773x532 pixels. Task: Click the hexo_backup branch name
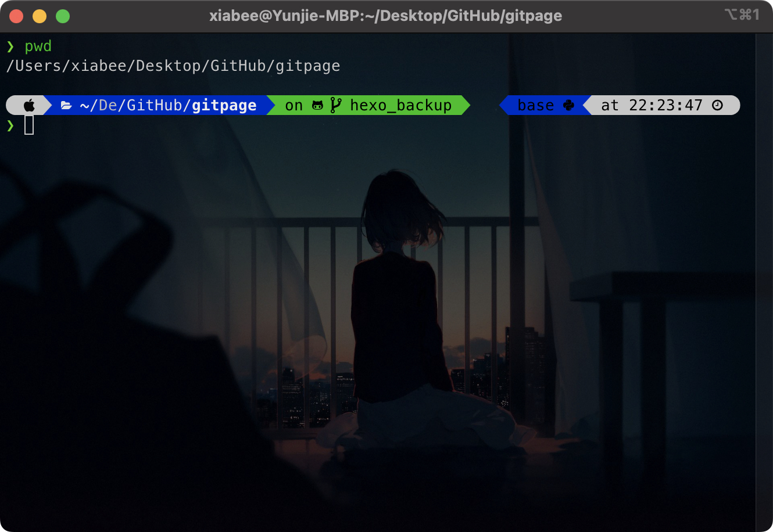[401, 105]
